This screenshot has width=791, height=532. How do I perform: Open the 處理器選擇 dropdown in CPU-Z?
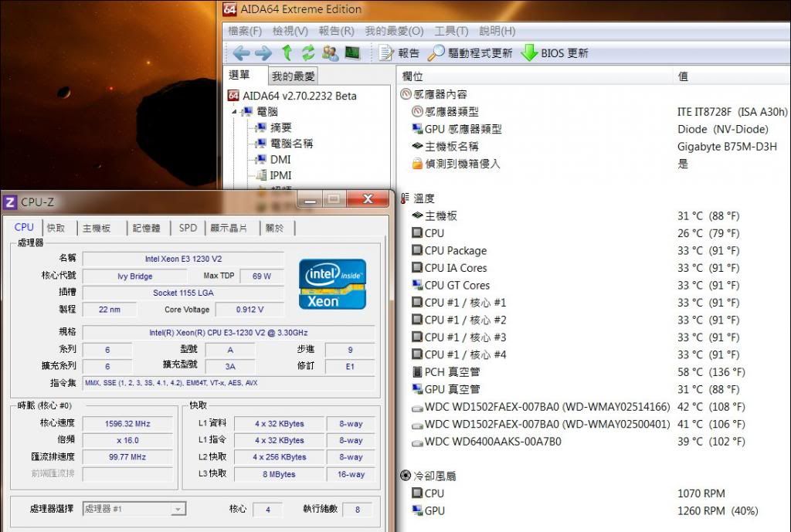(134, 509)
